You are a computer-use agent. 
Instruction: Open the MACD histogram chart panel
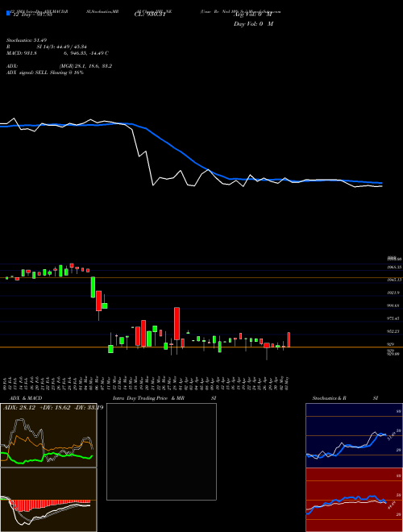[48, 500]
